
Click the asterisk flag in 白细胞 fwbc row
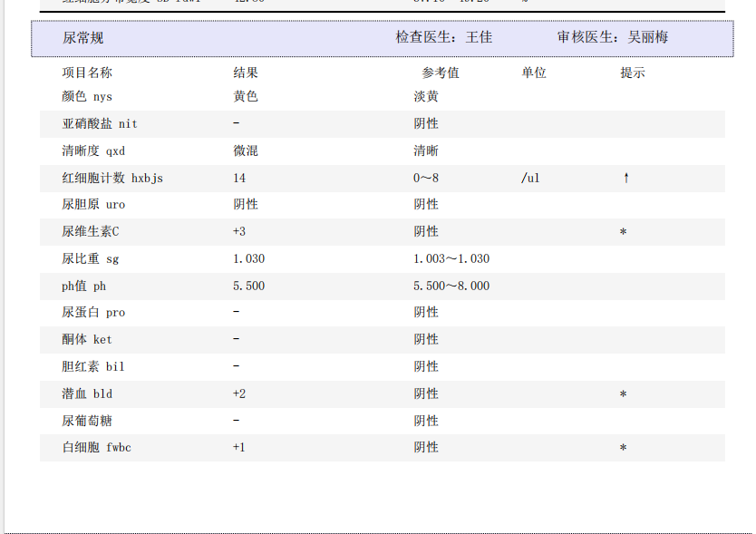coord(623,449)
